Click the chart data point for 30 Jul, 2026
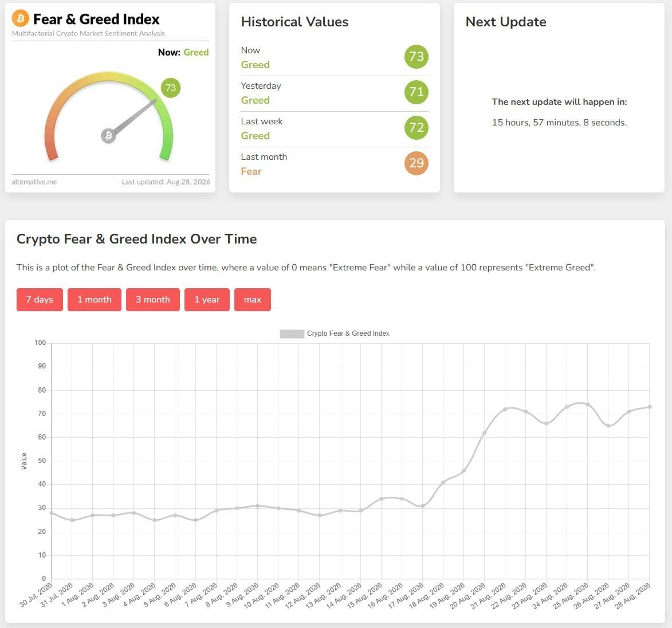The image size is (672, 628). [52, 513]
